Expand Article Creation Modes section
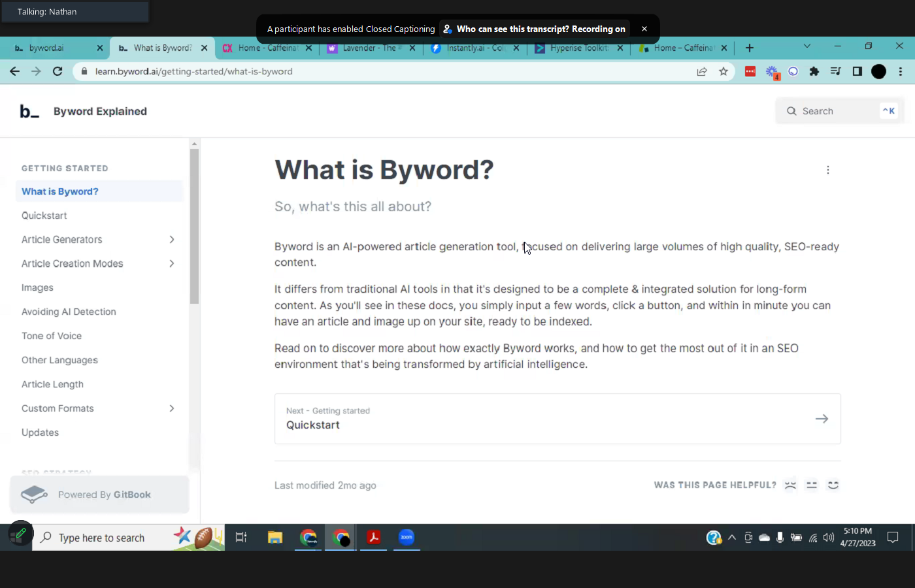The image size is (915, 588). (x=172, y=264)
